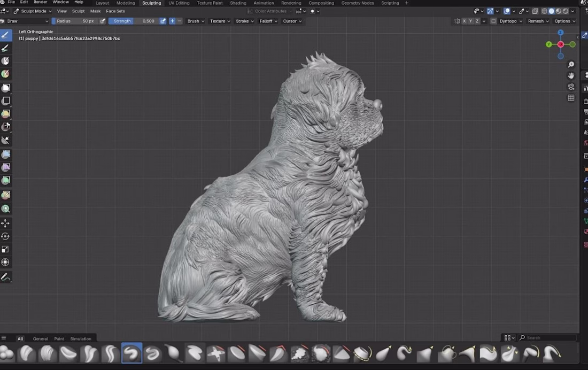Viewport: 588px width, 370px height.
Task: Expand the Remesh dropdown
Action: [x=538, y=21]
